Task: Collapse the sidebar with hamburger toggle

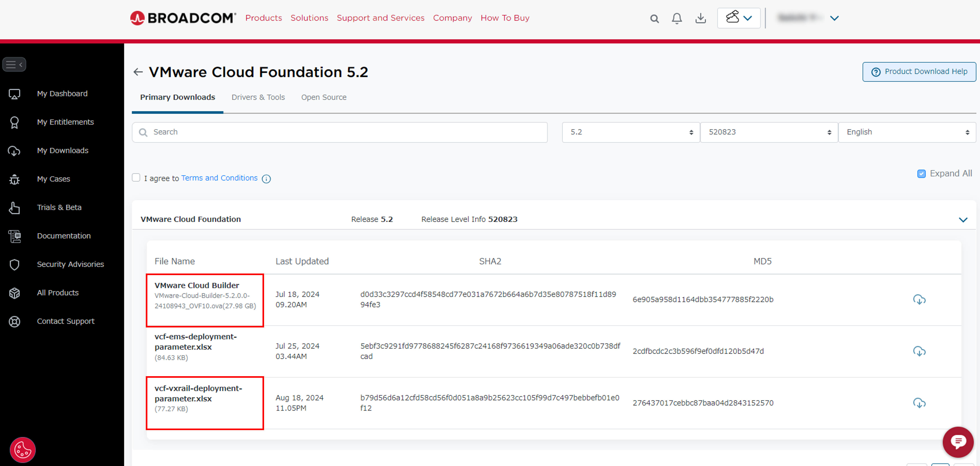Action: pyautogui.click(x=14, y=65)
